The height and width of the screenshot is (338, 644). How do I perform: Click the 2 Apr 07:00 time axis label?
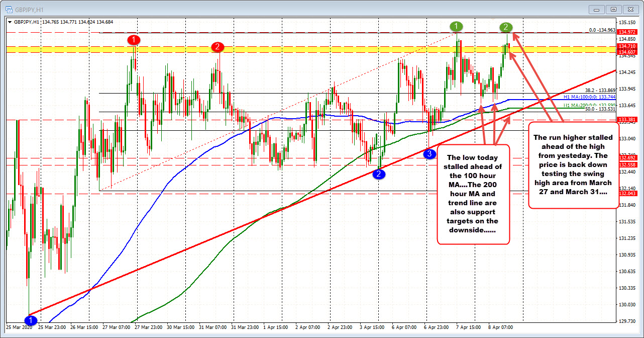(x=309, y=327)
